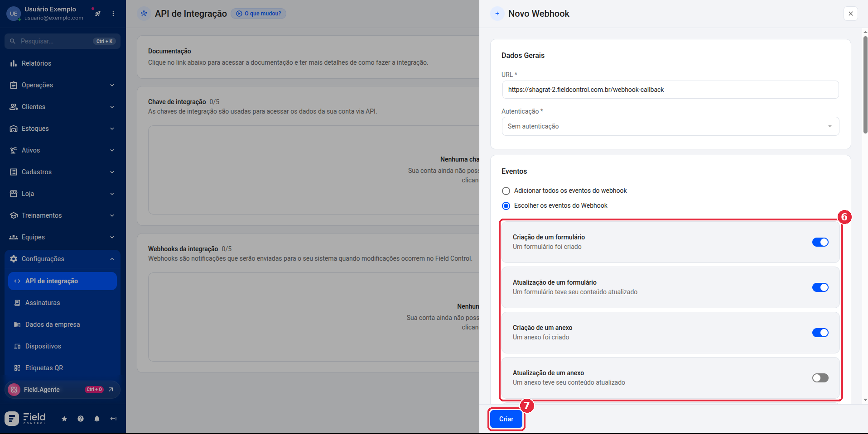Expand the Clientes menu chevron
Viewport: 868px width, 434px height.
tap(112, 107)
